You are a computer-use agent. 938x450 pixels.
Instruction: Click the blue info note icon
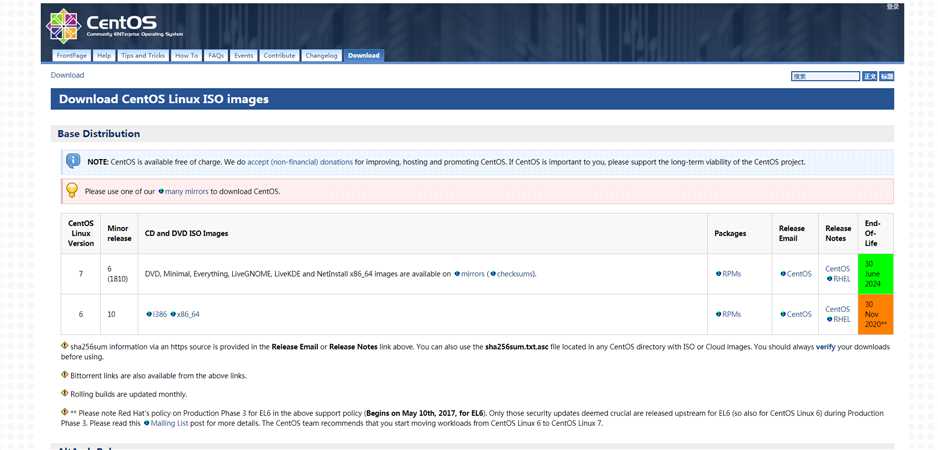(73, 160)
